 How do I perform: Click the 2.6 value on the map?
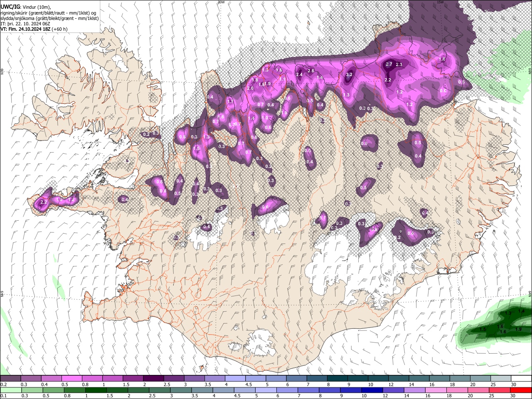310,71
